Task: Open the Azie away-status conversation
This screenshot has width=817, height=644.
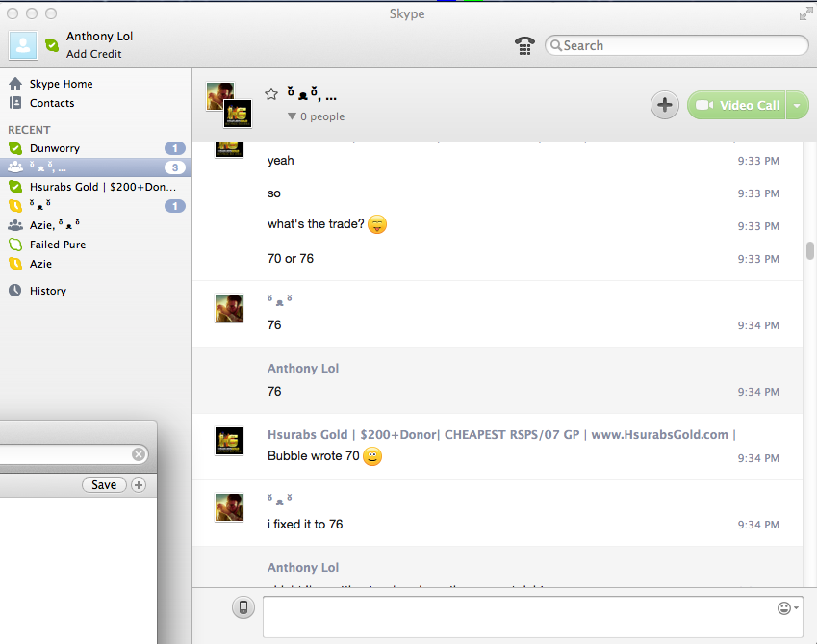Action: coord(96,264)
